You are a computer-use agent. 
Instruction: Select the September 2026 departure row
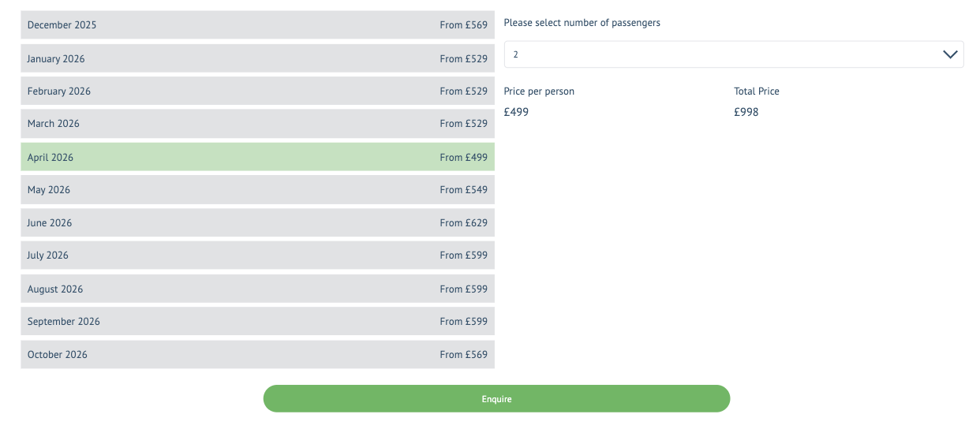(257, 322)
